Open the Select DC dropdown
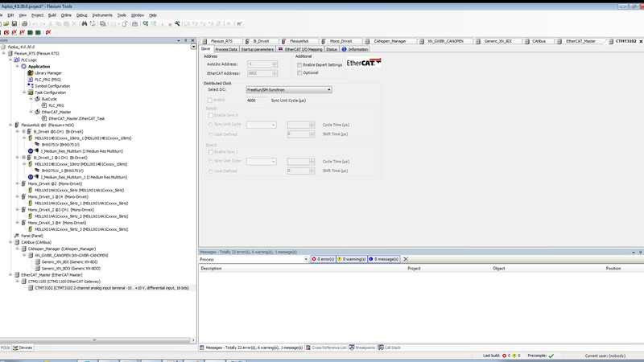Viewport: 644px width, 362px height. [328, 89]
